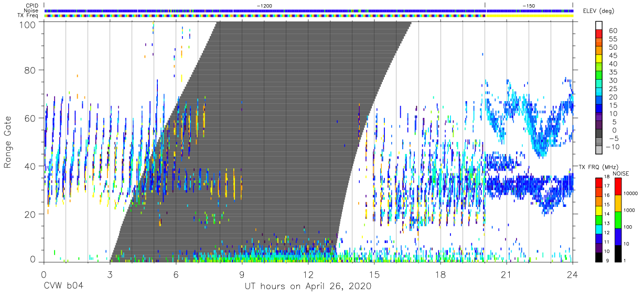Select the 25 label on elevation colorbar

(613, 89)
